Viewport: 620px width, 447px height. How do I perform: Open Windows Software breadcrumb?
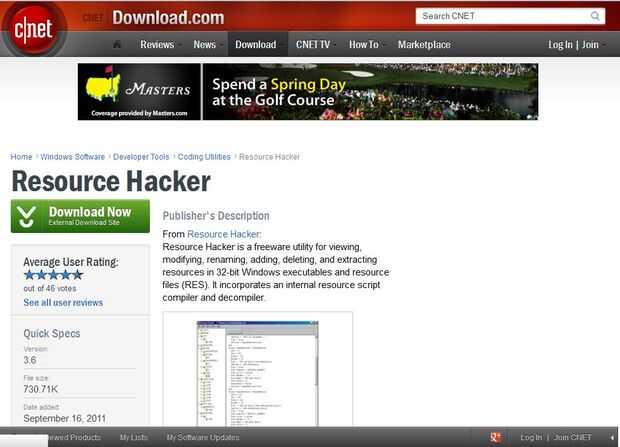click(x=73, y=157)
